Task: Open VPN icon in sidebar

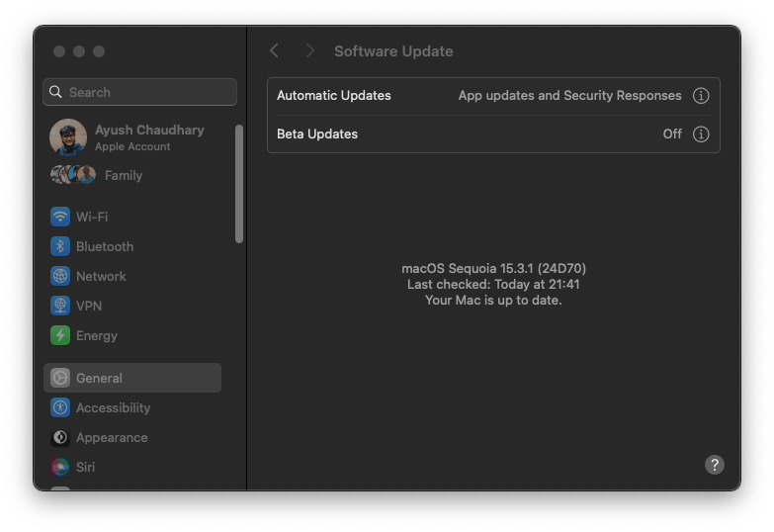Action: (x=60, y=306)
